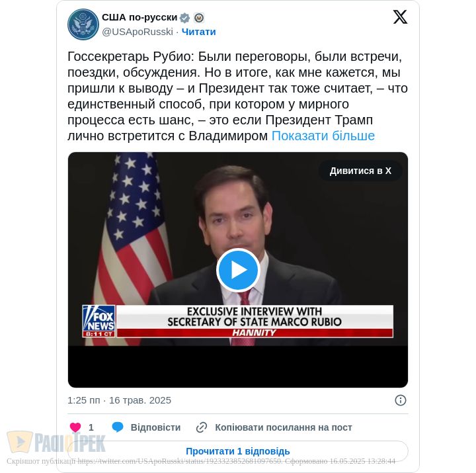Click the chain link copy icon

[x=202, y=427]
